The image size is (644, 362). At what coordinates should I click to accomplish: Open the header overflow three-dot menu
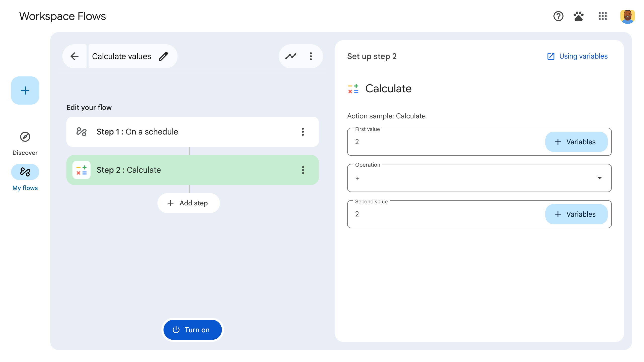click(311, 56)
